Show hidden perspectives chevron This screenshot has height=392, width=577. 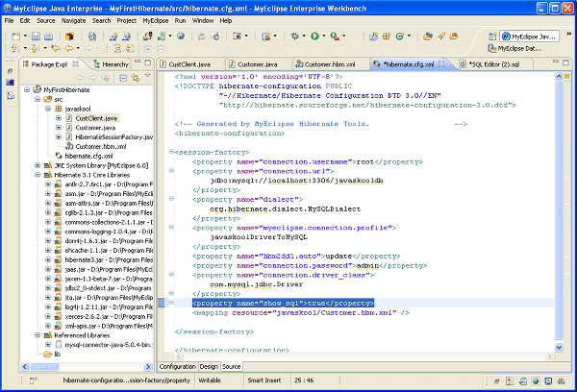tap(569, 34)
